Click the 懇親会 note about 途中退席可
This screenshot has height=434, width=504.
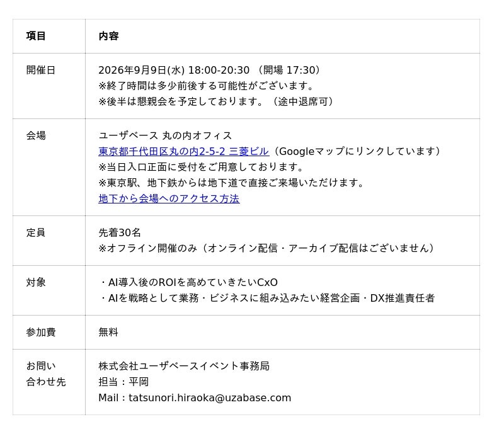217,101
